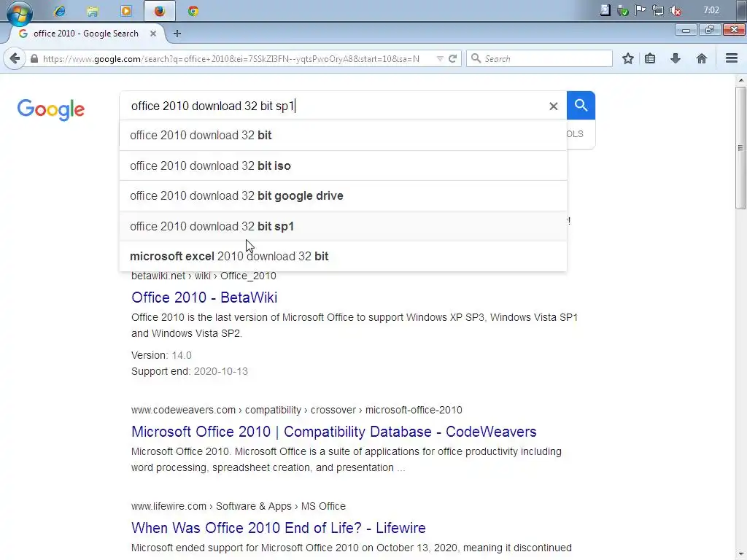Select the office 2010 - Google Search tab
Image resolution: width=747 pixels, height=560 pixels.
coord(87,34)
